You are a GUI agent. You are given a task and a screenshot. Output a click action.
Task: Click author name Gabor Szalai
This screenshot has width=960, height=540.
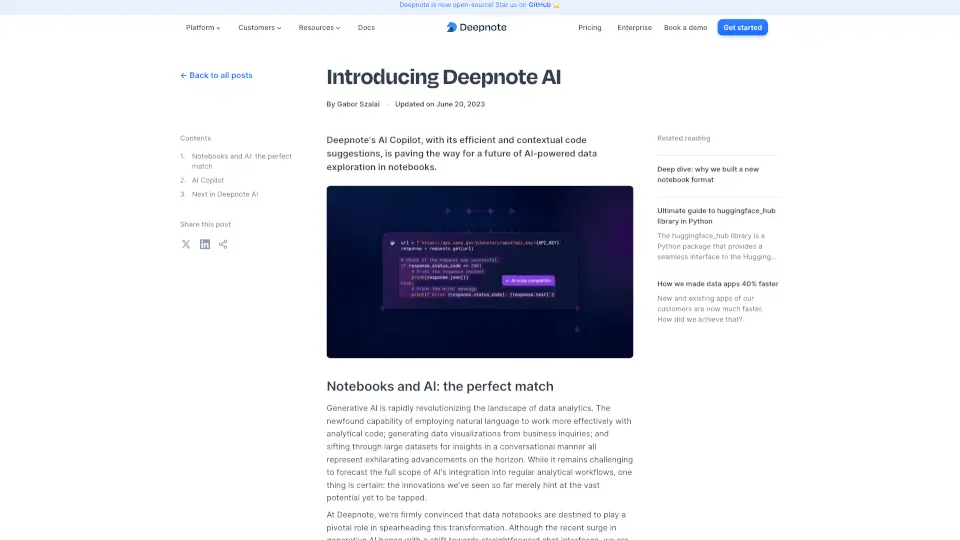click(358, 104)
